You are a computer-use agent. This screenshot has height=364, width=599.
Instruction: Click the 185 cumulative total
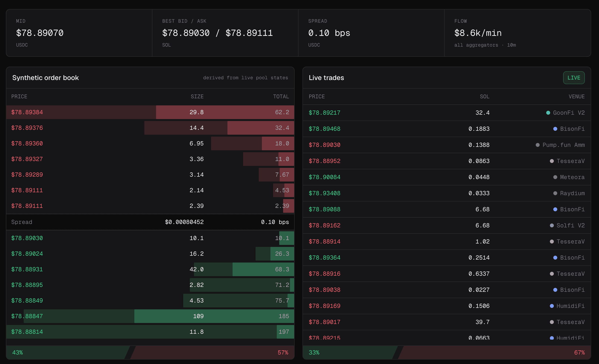[x=284, y=316]
